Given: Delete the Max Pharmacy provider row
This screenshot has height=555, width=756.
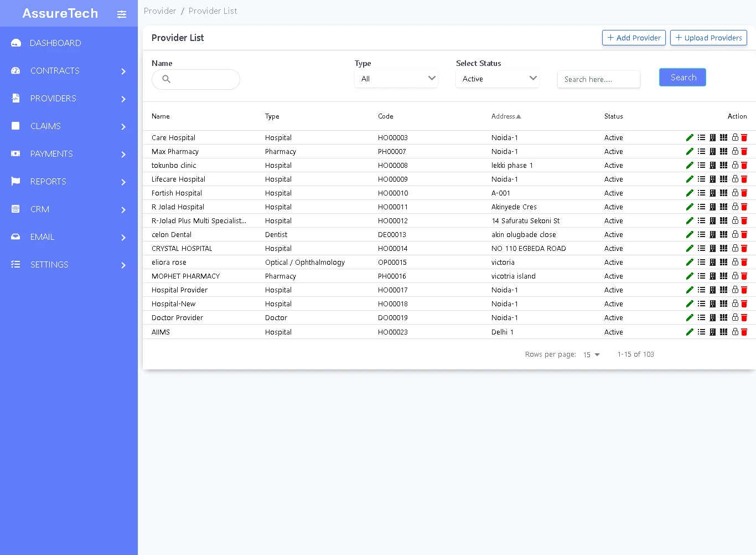Looking at the screenshot, I should point(744,151).
